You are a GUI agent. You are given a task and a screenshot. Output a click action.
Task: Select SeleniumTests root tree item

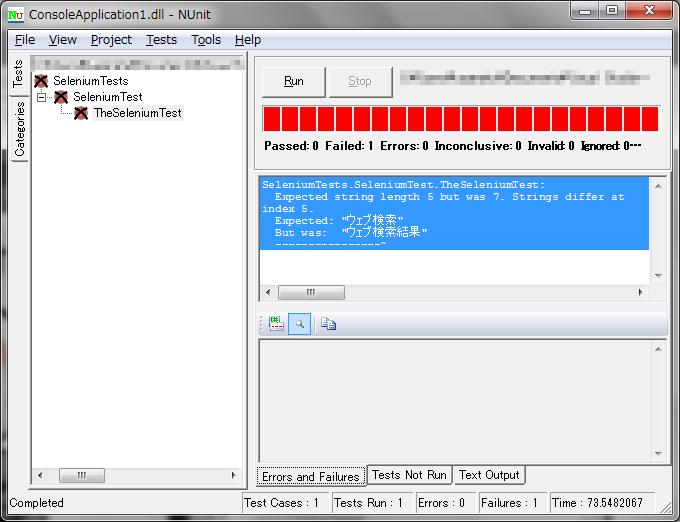click(91, 81)
